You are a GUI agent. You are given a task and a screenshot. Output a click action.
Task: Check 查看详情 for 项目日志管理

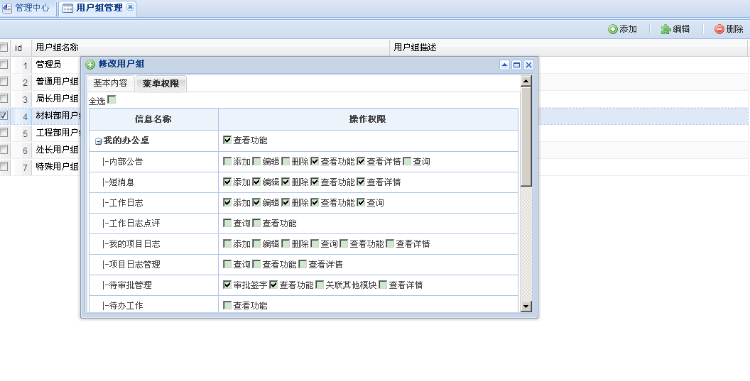(x=303, y=264)
